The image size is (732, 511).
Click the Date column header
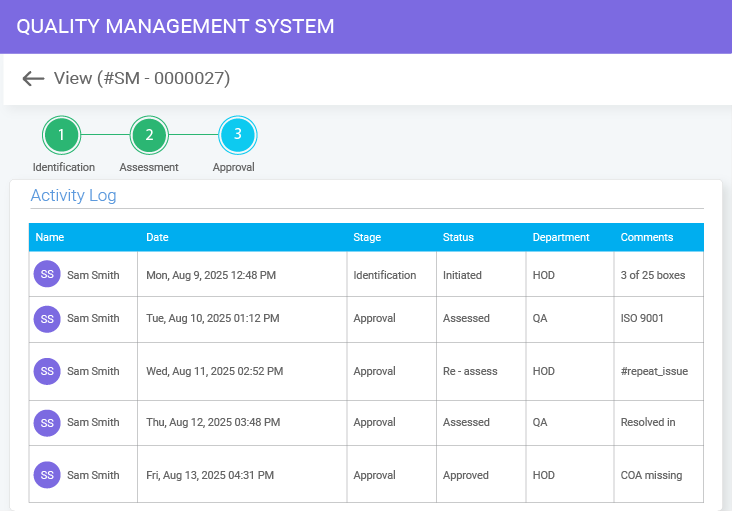click(x=157, y=237)
